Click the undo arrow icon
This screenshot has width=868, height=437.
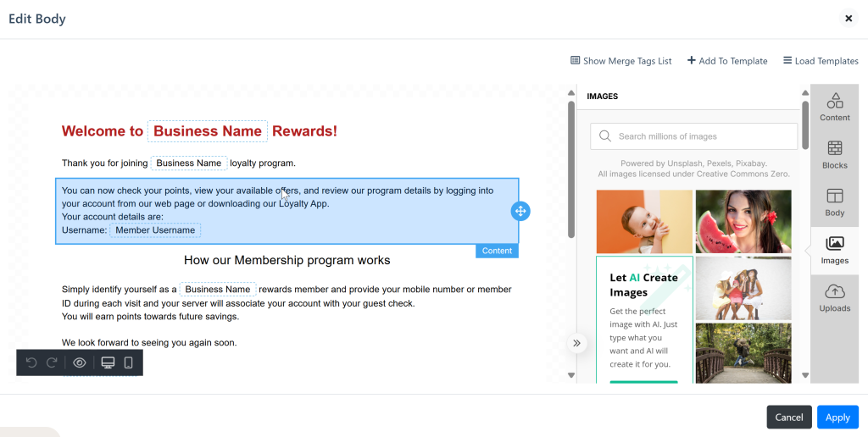31,362
